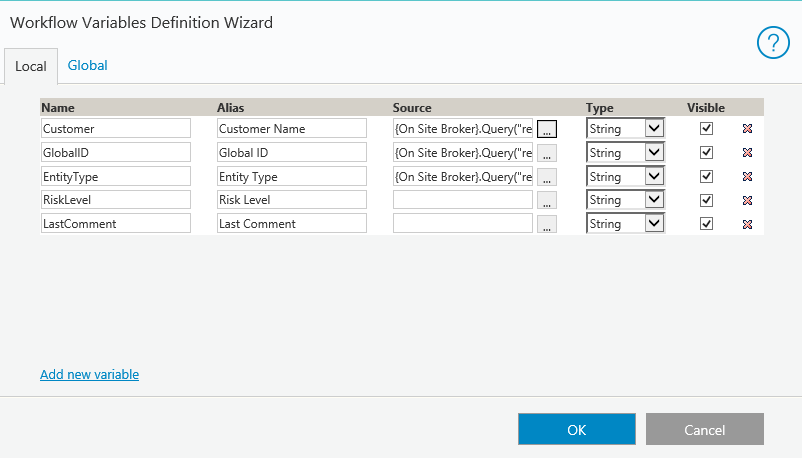
Task: Open source browser for LastComment row
Action: pos(547,224)
